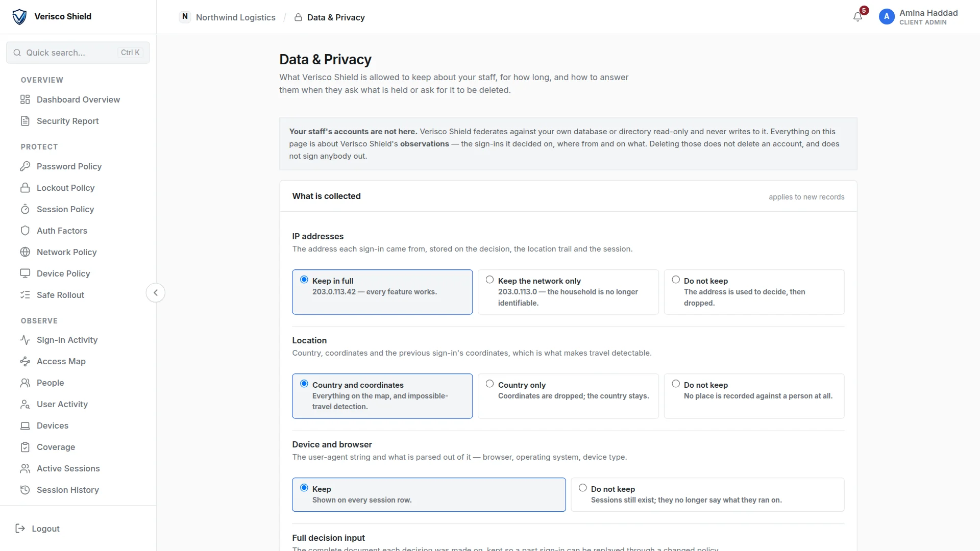Choose Device and browser 'Keep' option
Image resolution: width=980 pixels, height=551 pixels.
(x=429, y=494)
